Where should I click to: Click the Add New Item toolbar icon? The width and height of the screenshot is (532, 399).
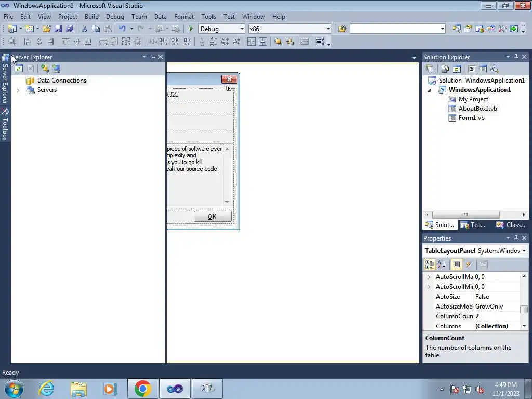[30, 29]
